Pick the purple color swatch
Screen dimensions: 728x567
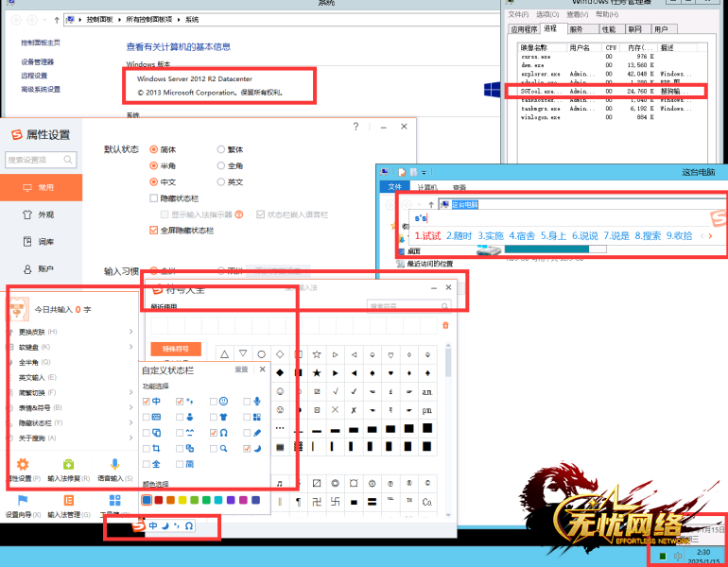point(231,500)
